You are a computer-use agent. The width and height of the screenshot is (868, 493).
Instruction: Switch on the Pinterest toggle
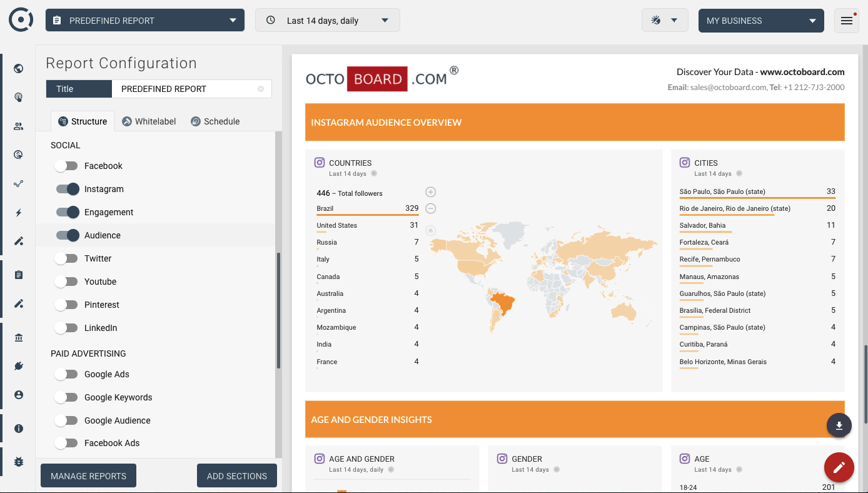coord(66,305)
